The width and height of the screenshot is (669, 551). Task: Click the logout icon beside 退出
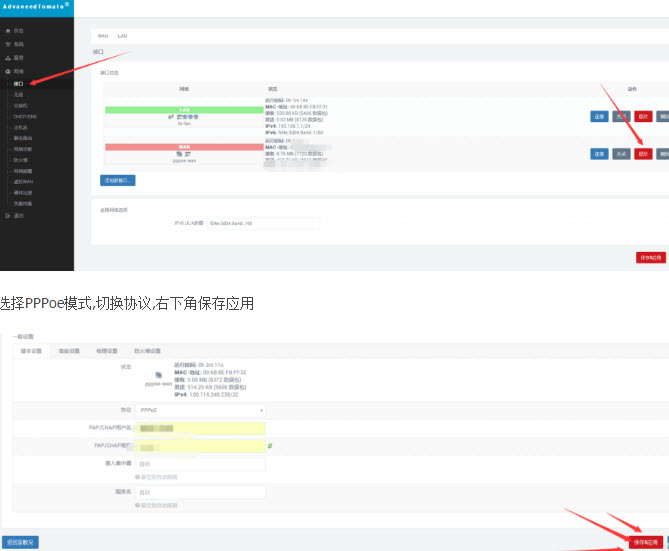(8, 215)
